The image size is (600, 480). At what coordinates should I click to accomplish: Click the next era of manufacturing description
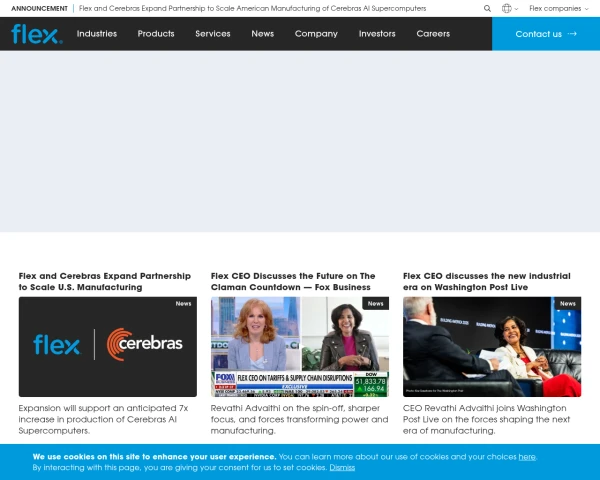click(486, 419)
